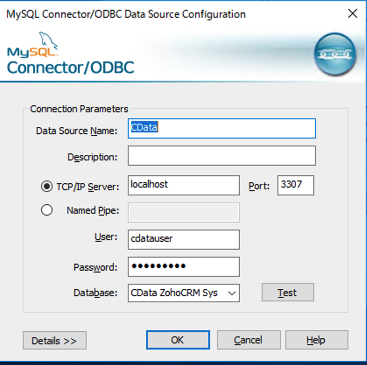
Task: Click the round chain-link connector icon
Action: point(335,54)
